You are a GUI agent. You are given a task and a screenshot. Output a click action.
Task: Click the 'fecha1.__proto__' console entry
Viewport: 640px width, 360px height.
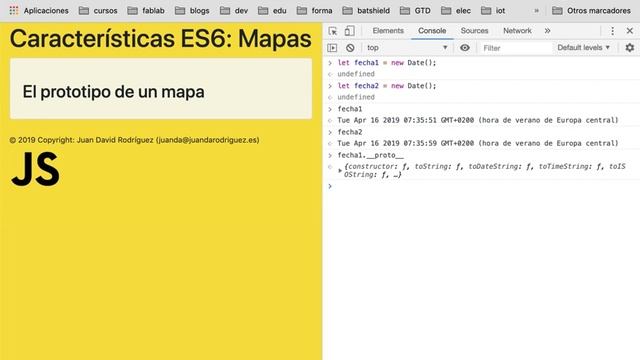click(x=370, y=155)
